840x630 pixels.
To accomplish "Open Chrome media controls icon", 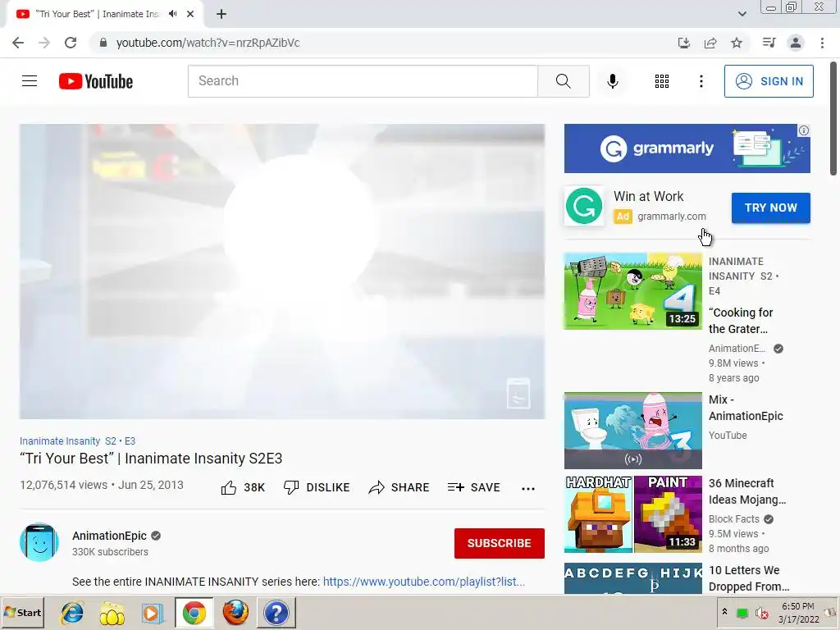I will click(769, 43).
